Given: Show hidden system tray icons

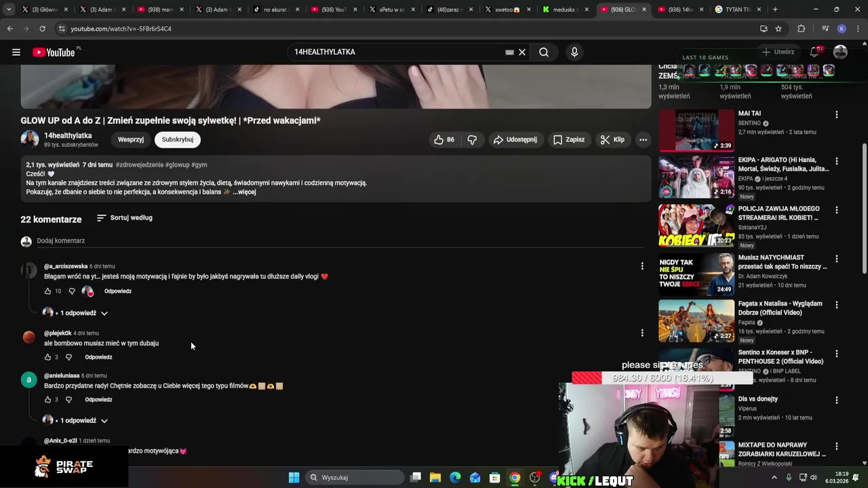Looking at the screenshot, I should 774,477.
